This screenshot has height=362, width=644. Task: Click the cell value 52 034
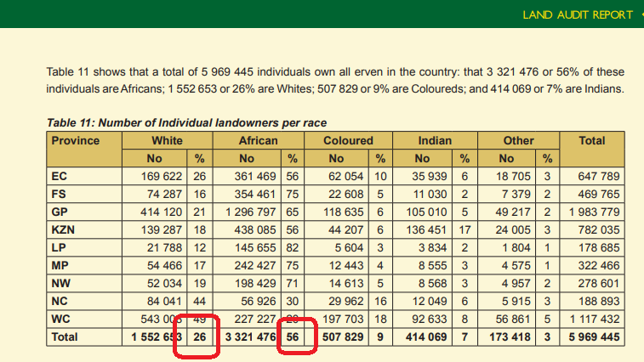click(x=164, y=284)
